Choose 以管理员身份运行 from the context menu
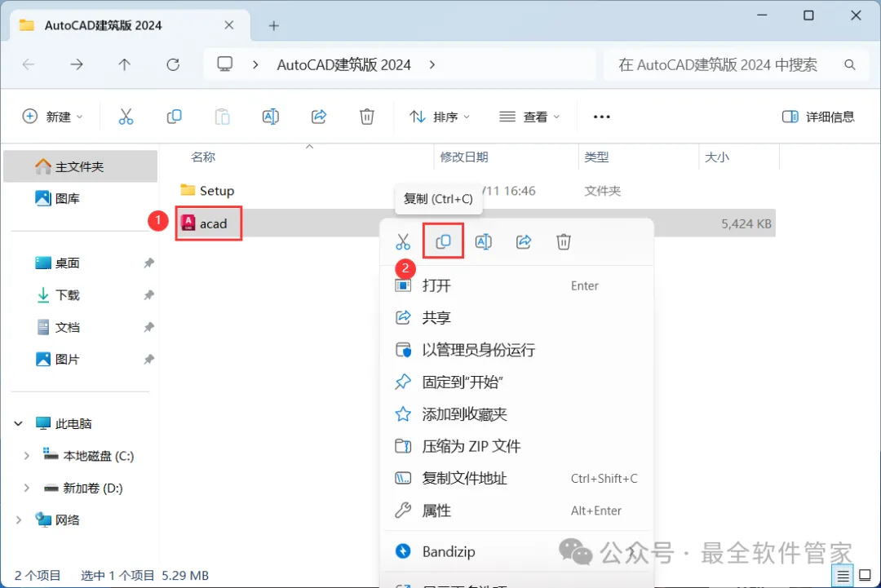The width and height of the screenshot is (881, 588). 517,350
